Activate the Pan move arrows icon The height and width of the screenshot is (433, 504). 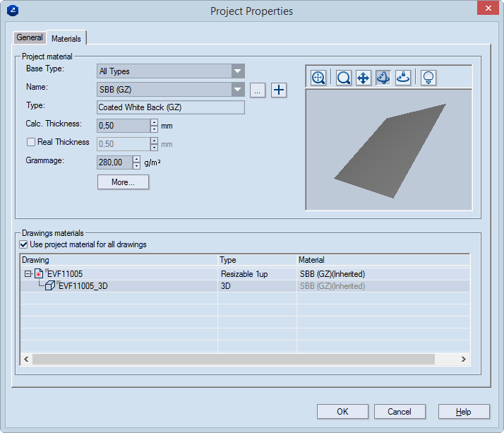tap(364, 78)
